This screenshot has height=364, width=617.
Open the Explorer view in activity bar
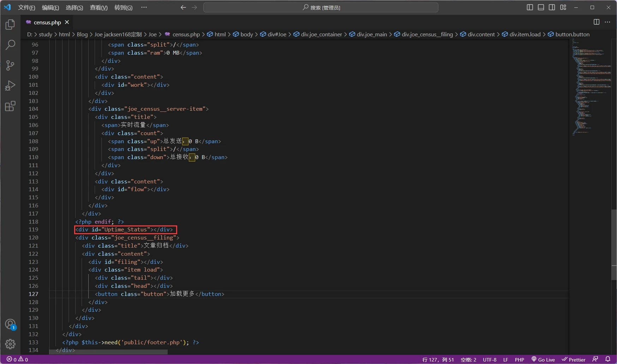click(x=10, y=25)
